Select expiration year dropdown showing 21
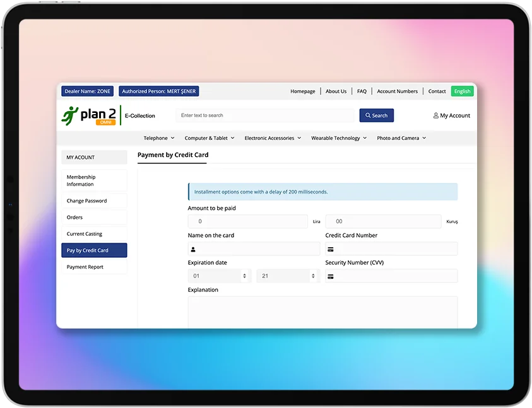Image resolution: width=532 pixels, height=408 pixels. (x=288, y=276)
